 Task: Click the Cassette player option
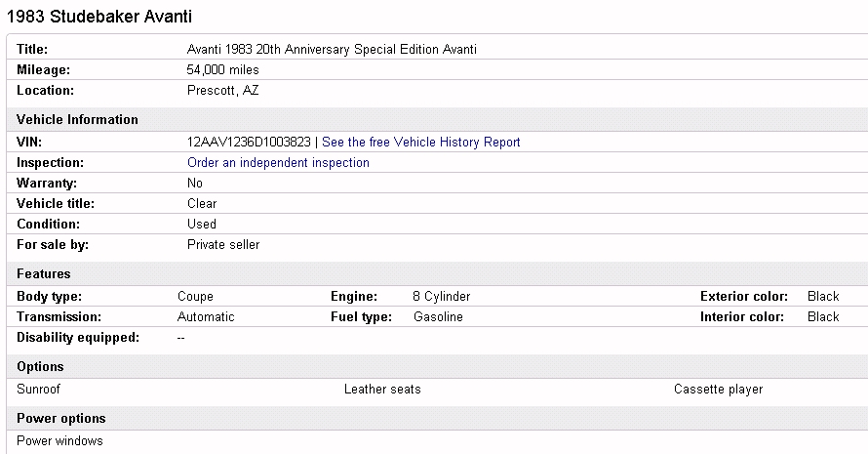[x=718, y=390]
